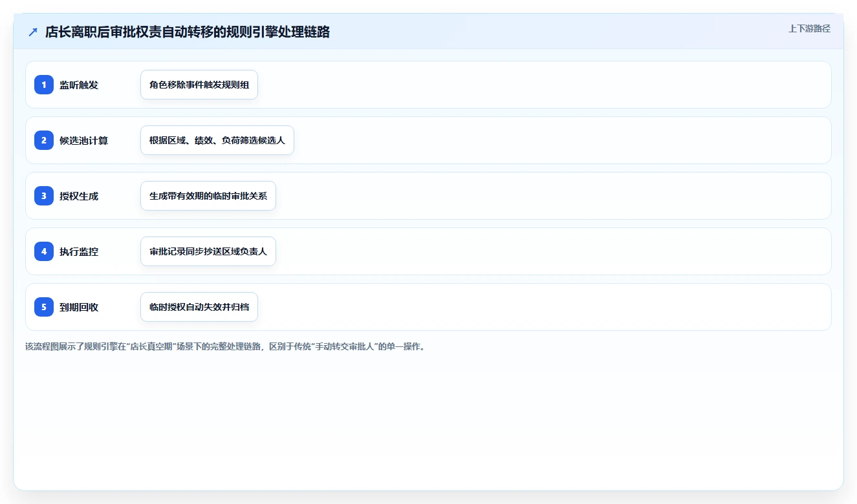
Task: Click the flowchart title heading text
Action: click(188, 32)
